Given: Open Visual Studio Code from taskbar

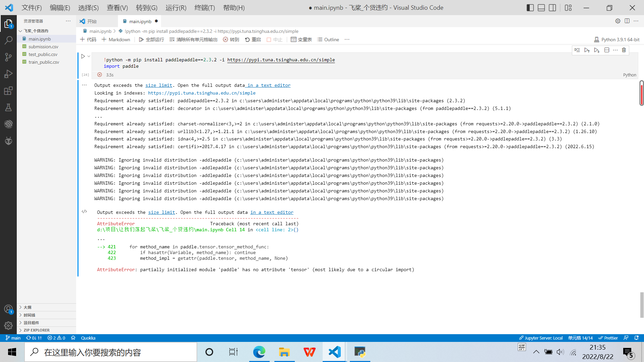Looking at the screenshot, I should (x=334, y=352).
